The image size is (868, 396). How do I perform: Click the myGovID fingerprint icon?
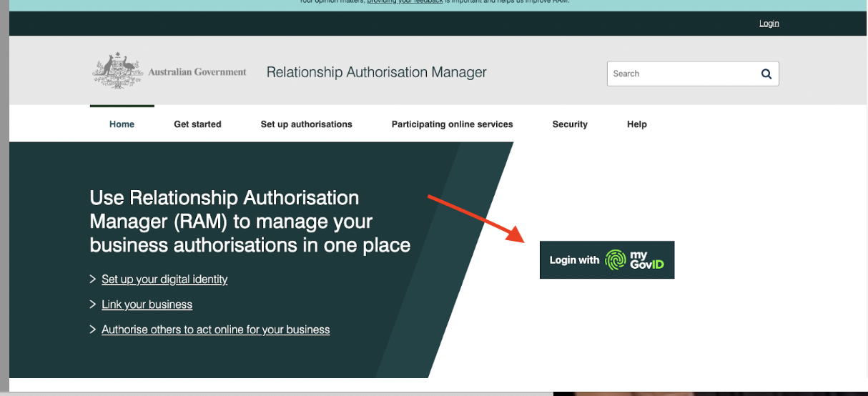click(616, 259)
